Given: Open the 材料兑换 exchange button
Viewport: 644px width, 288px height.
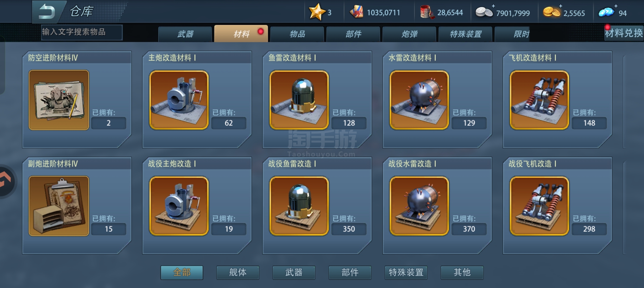Looking at the screenshot, I should coord(624,33).
